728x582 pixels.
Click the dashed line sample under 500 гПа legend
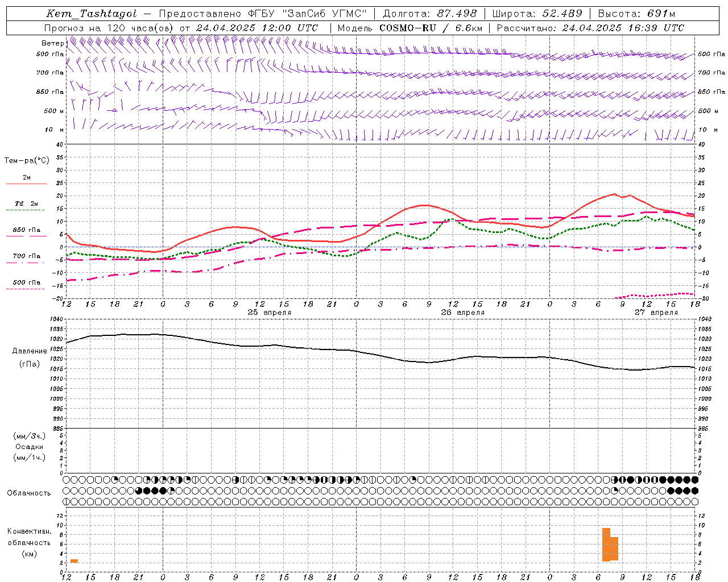pyautogui.click(x=26, y=289)
